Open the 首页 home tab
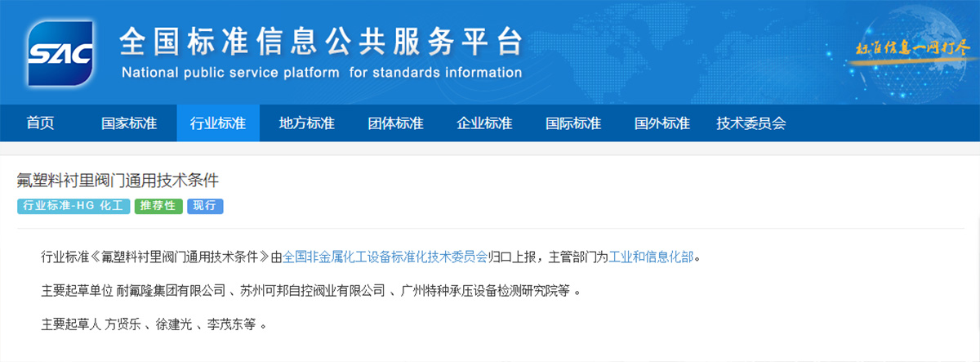 point(40,123)
